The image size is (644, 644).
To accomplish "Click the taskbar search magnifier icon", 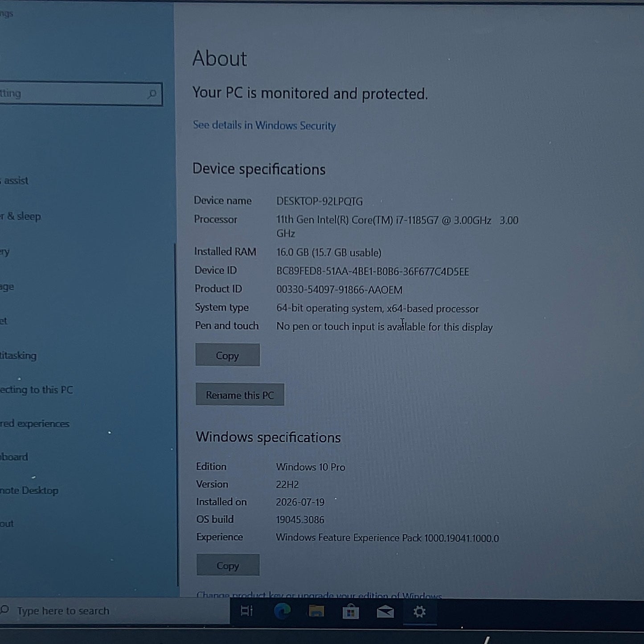I will pos(5,610).
